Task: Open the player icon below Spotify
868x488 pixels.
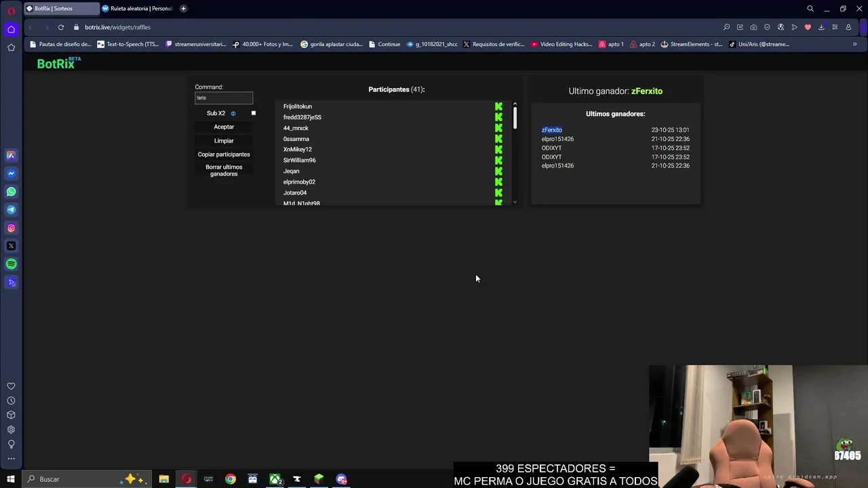Action: [x=11, y=283]
